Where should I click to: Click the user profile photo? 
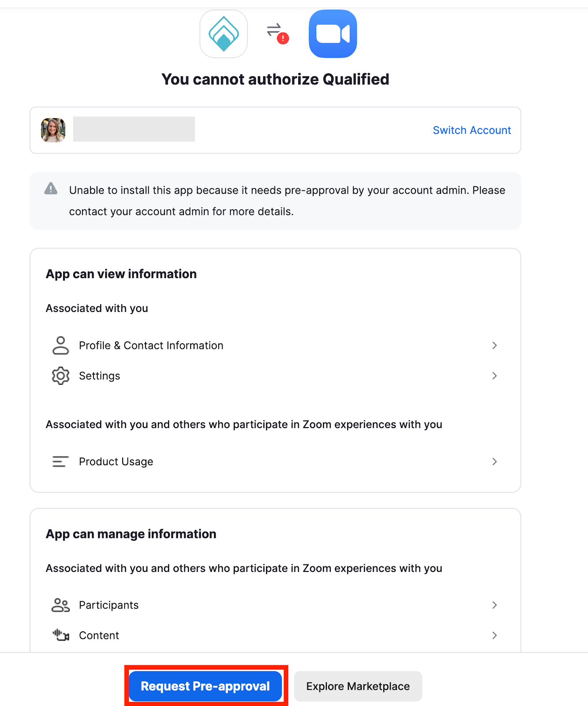(53, 130)
